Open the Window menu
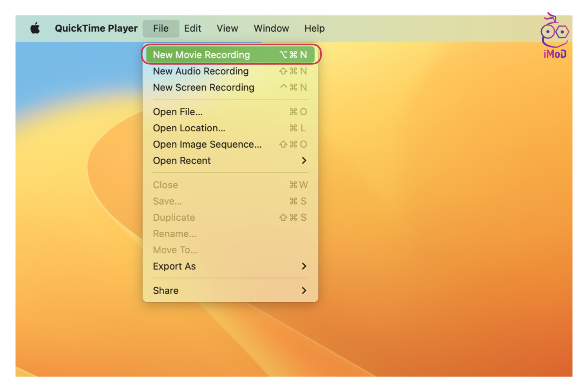Viewport: 588px width, 392px height. click(271, 28)
